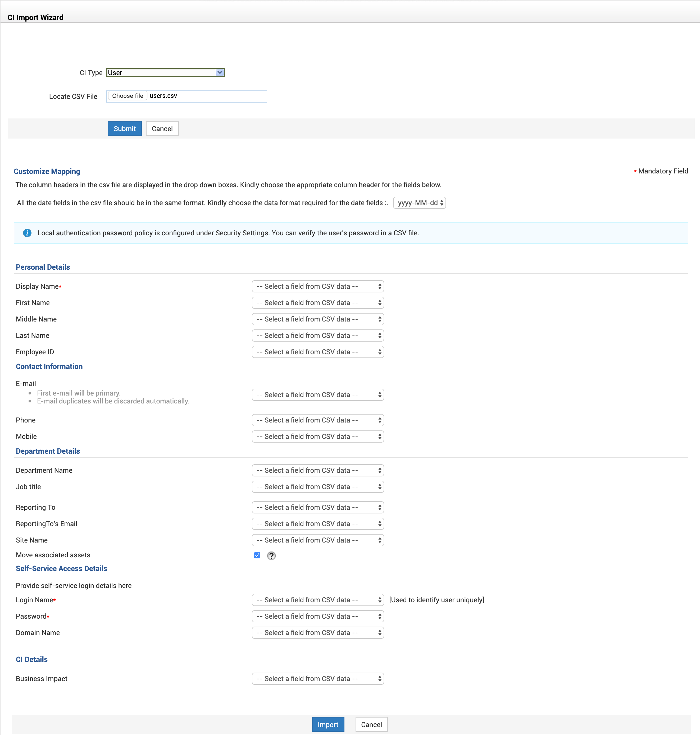
Task: Click the Import button at bottom
Action: click(x=328, y=725)
